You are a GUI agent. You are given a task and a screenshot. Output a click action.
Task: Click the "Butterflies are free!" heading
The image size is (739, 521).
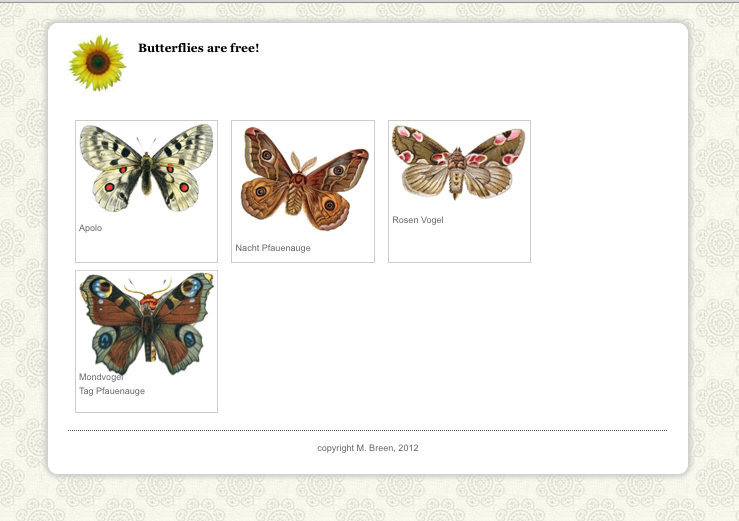coord(199,48)
